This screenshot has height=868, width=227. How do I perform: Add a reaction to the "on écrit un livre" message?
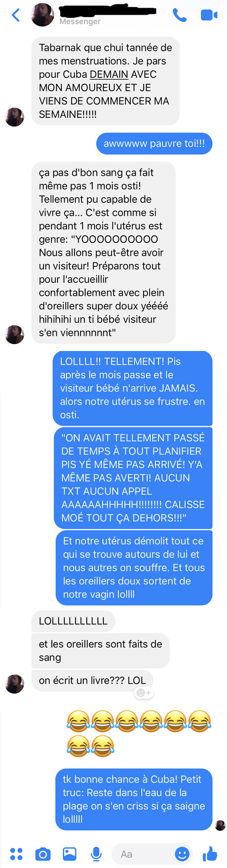pos(144,693)
